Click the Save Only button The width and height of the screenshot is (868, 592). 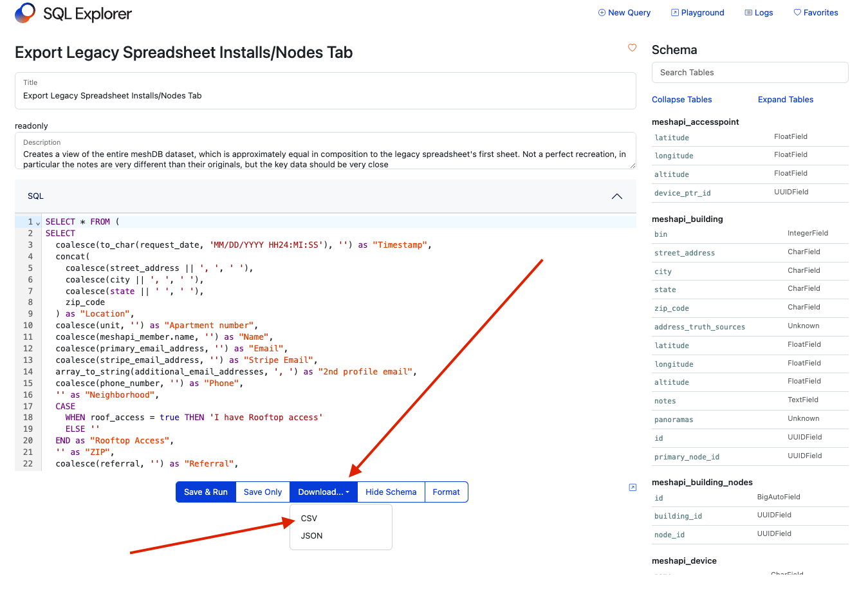pyautogui.click(x=263, y=492)
